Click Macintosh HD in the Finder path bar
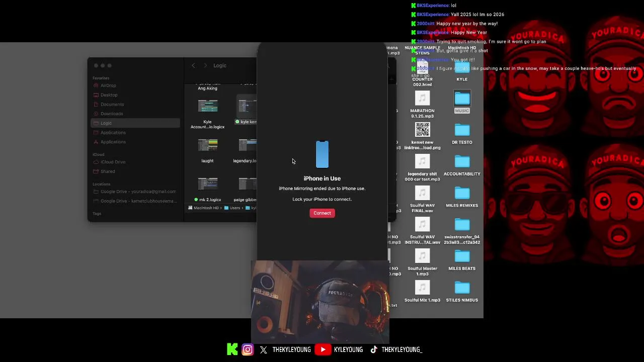Screen dimensions: 644x362 [204, 208]
